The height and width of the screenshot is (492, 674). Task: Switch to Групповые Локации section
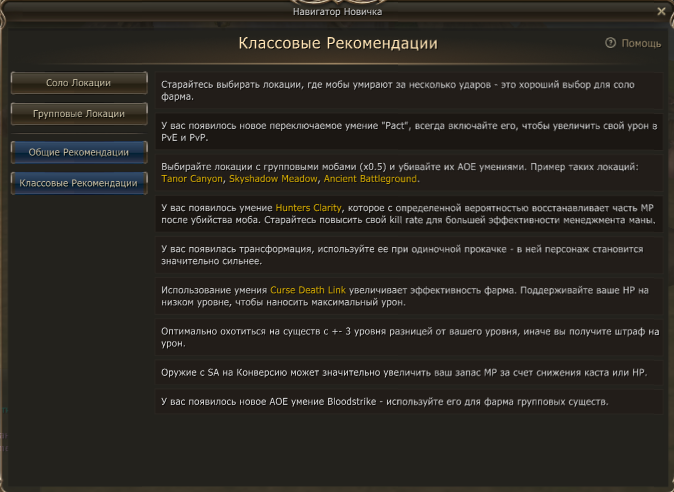coord(78,113)
